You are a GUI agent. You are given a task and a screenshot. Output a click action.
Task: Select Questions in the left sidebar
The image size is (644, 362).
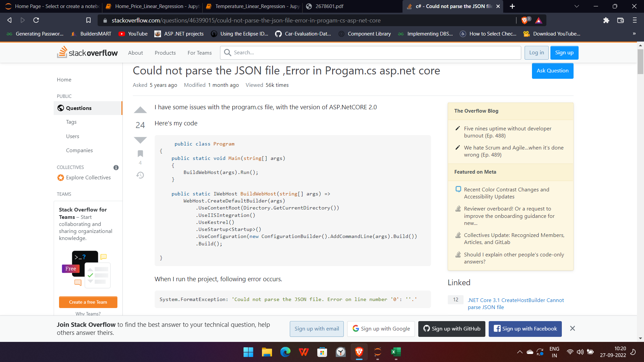point(88,108)
